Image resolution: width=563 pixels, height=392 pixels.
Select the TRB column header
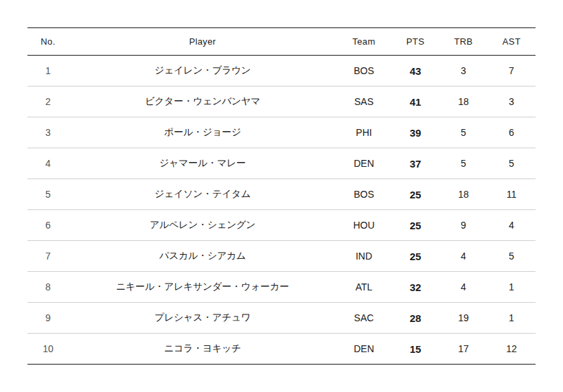(463, 42)
